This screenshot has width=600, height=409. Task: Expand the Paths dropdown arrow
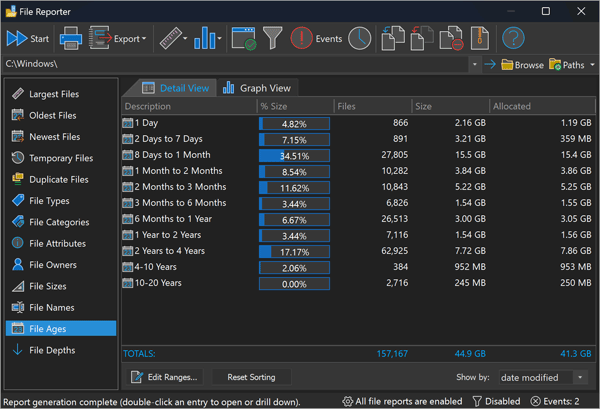[x=592, y=65]
